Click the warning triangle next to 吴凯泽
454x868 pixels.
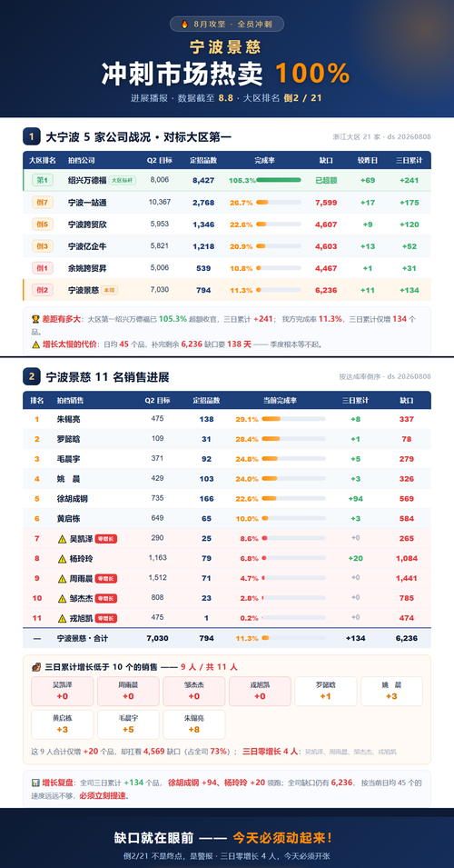pyautogui.click(x=62, y=539)
